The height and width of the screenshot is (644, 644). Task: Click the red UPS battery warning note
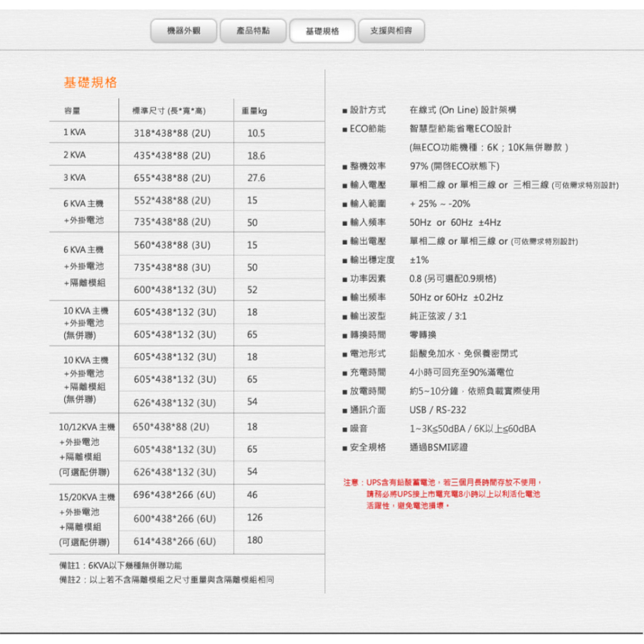(441, 494)
